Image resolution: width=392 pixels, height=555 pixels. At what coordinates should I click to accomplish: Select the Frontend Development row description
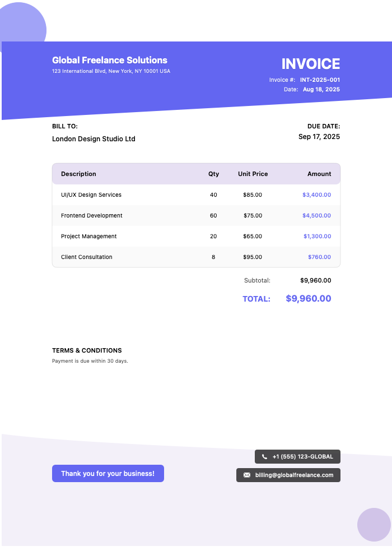(91, 216)
